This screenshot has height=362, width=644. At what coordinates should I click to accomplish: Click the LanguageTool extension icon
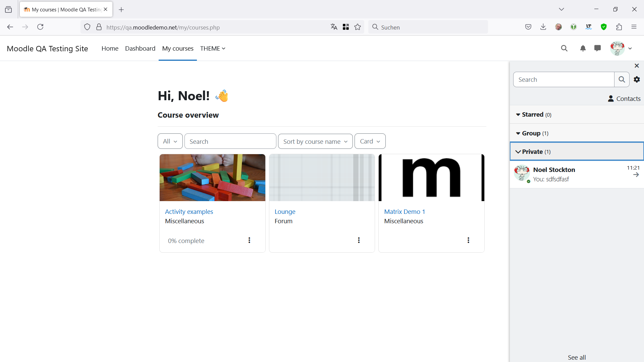point(589,27)
